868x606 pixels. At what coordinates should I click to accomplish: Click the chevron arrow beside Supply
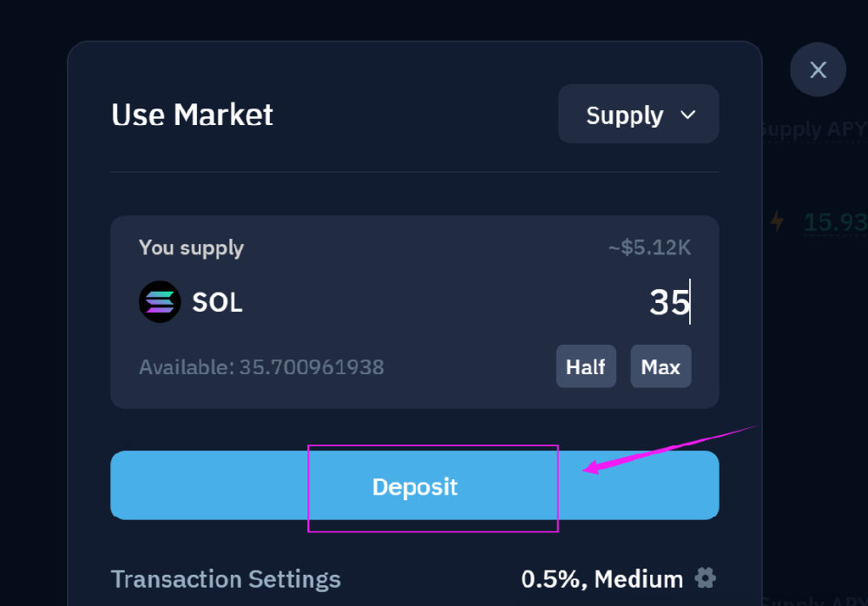click(x=687, y=115)
